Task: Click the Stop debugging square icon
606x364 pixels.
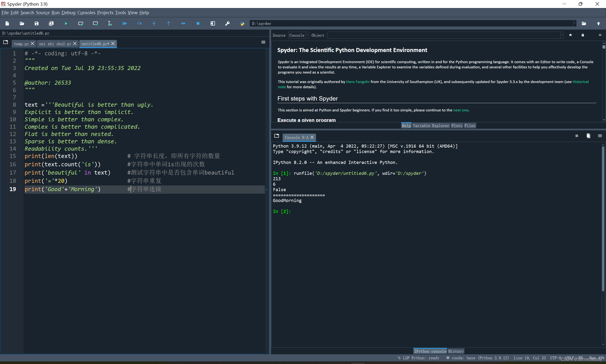Action: [198, 24]
